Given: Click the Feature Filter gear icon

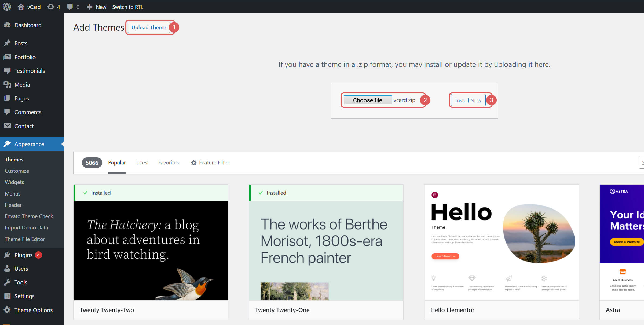Looking at the screenshot, I should click(x=193, y=162).
